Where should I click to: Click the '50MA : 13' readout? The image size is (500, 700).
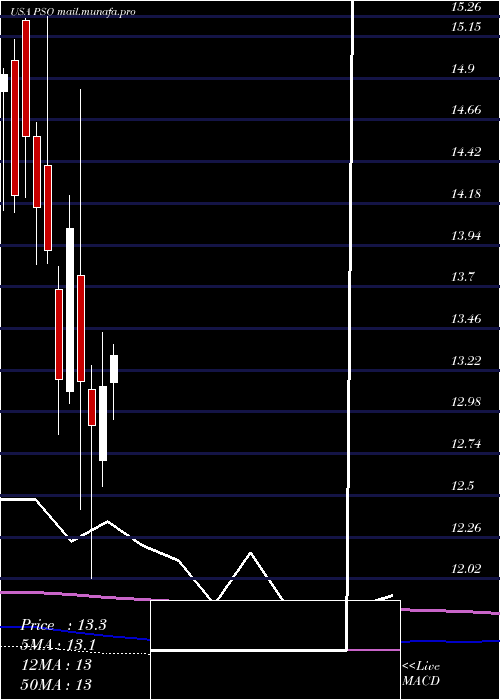pos(57,684)
